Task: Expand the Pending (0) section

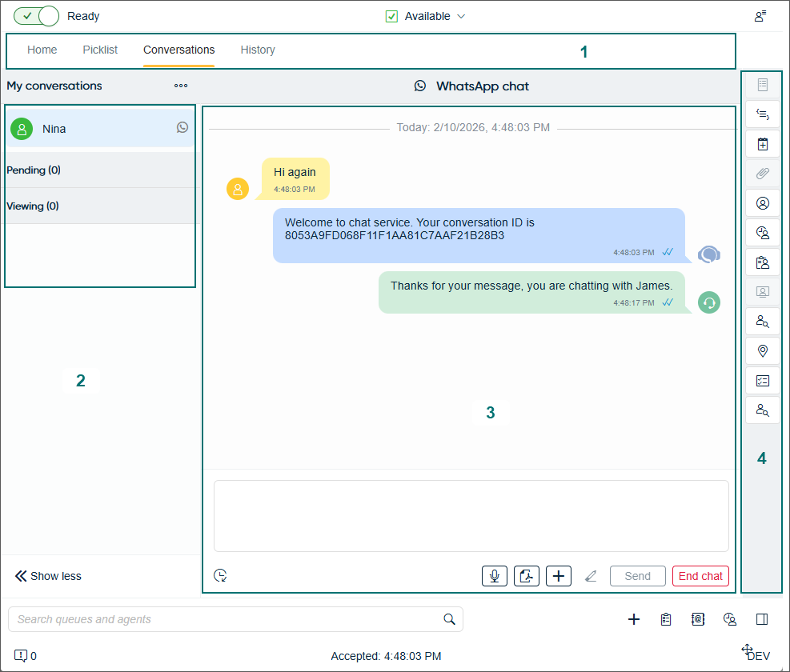Action: (100, 170)
